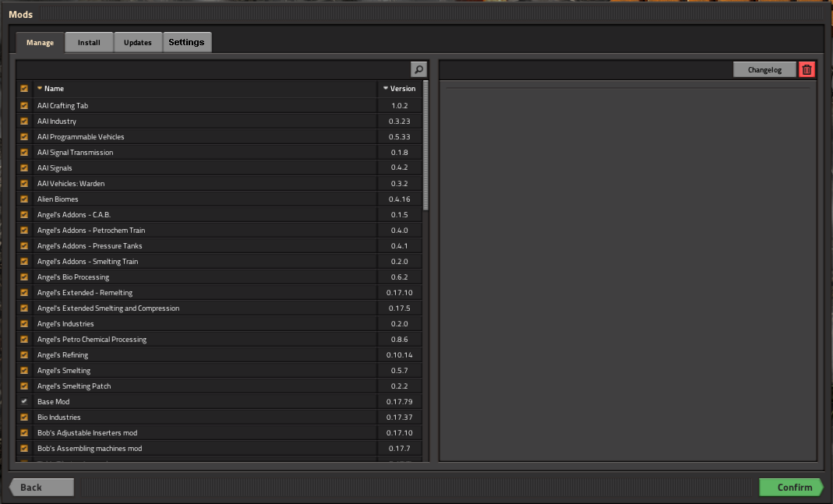The width and height of the screenshot is (833, 504).
Task: Go to the Settings tab
Action: coord(186,43)
